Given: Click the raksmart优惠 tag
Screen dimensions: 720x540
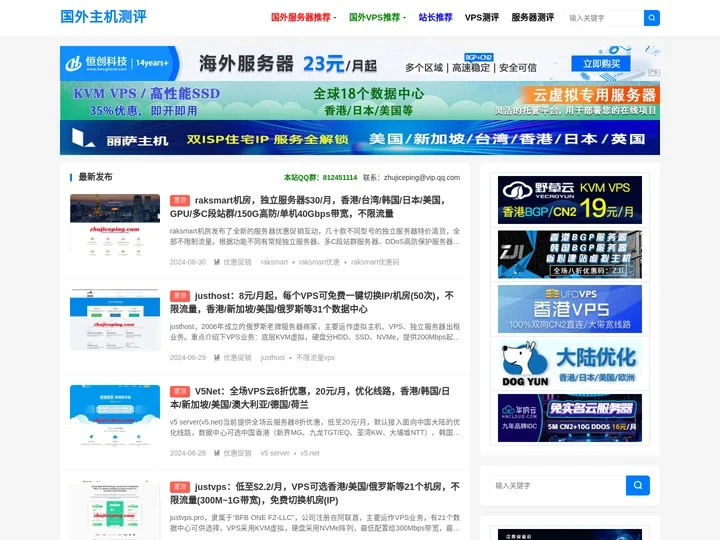Looking at the screenshot, I should [319, 262].
